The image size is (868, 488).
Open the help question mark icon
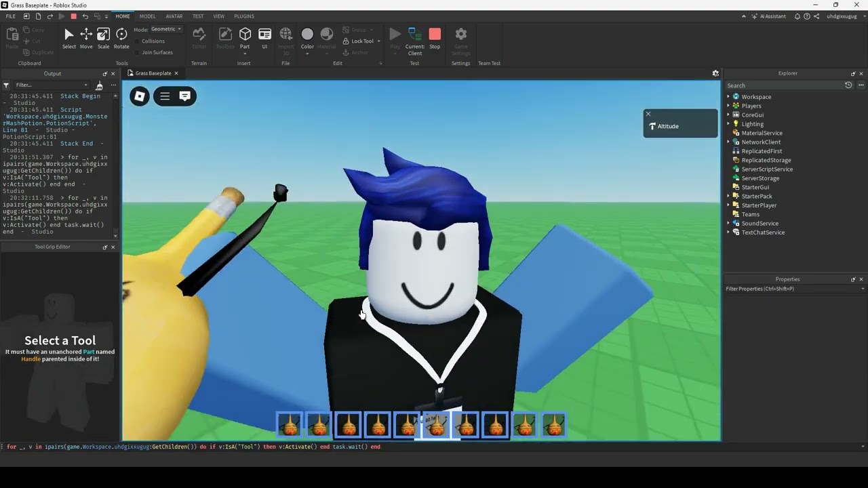click(x=807, y=16)
